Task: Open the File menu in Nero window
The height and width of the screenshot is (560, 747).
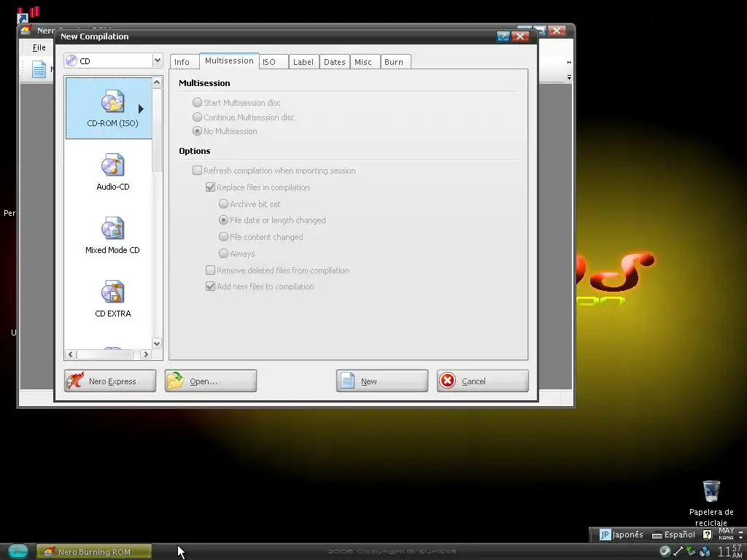Action: coord(39,47)
